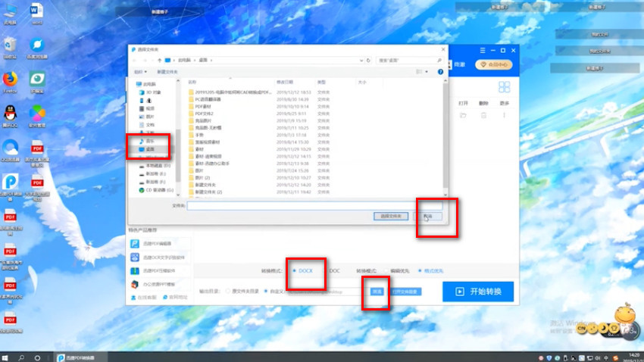Image resolution: width=644 pixels, height=362 pixels.
Task: Open the QQ browser desktop icon
Action: [x=11, y=150]
